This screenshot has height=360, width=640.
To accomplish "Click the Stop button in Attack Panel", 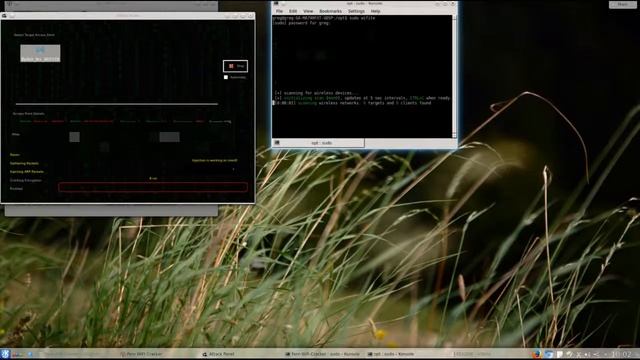I will [x=236, y=66].
